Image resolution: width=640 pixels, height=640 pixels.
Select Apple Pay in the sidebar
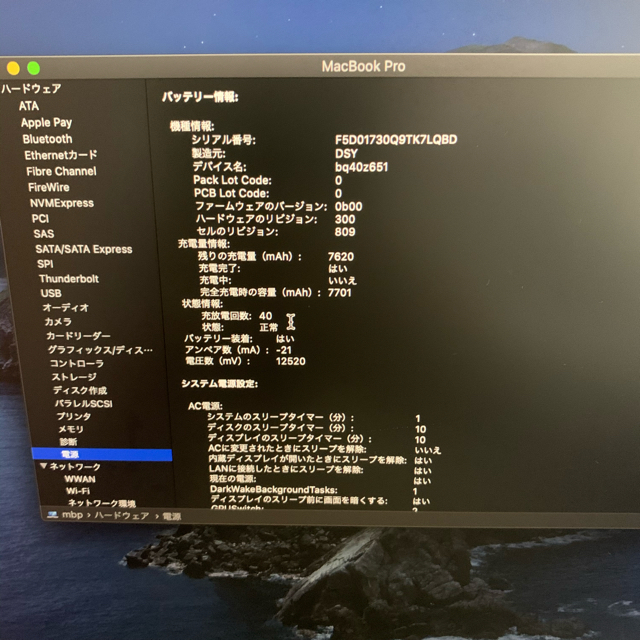47,122
